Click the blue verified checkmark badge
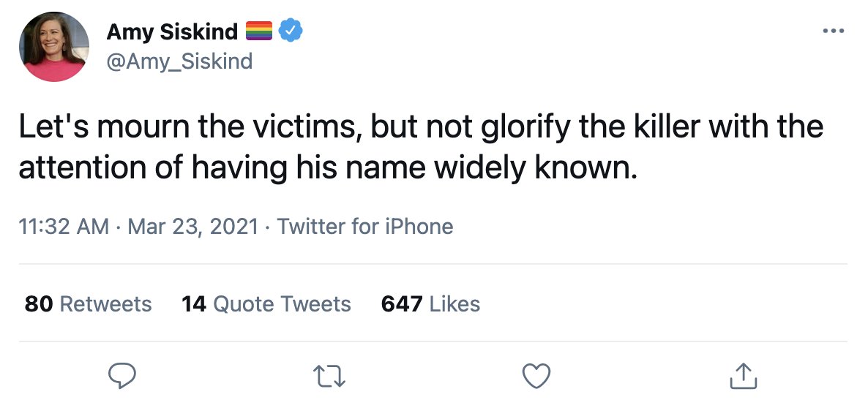 pyautogui.click(x=290, y=31)
